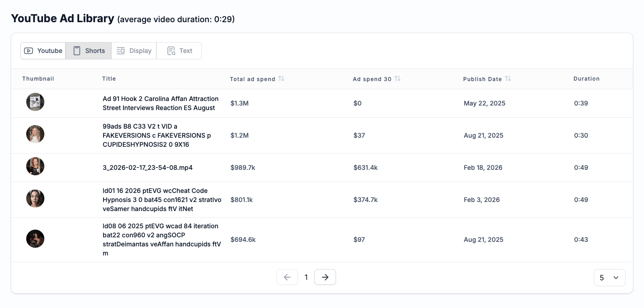Open rows-per-page dropdown showing 5
The image size is (644, 308).
[609, 278]
